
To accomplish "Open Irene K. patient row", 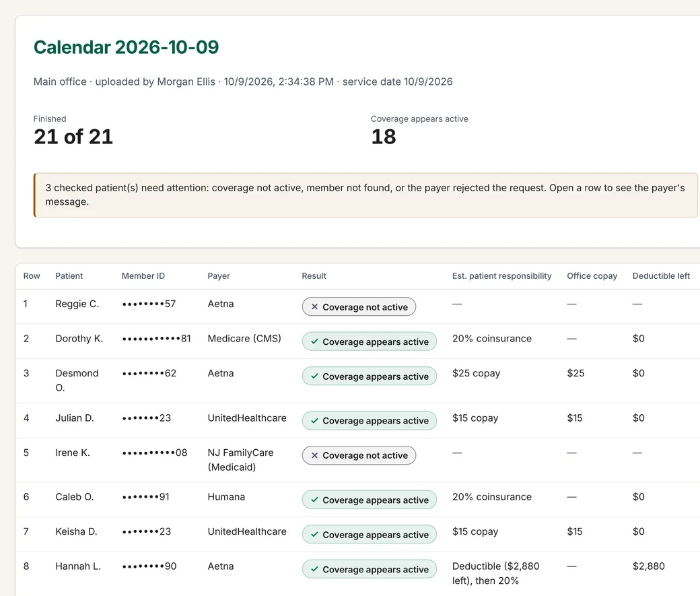I will pyautogui.click(x=357, y=460).
